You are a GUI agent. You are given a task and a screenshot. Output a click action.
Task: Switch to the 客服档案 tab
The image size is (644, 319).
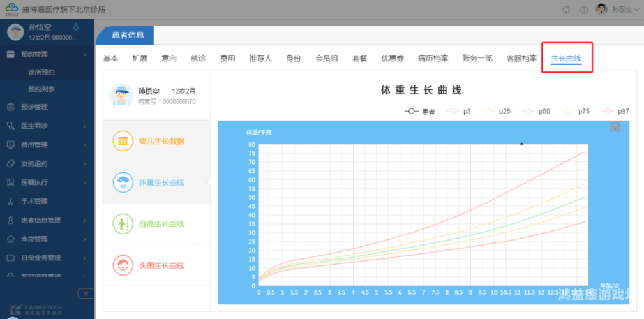tap(521, 58)
